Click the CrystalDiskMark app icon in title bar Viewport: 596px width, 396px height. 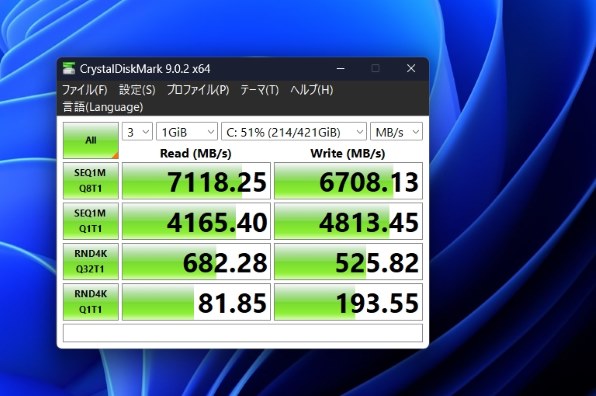click(69, 68)
